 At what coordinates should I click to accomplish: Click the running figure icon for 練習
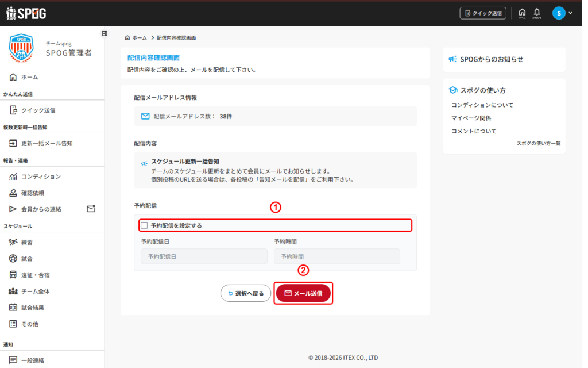[x=13, y=242]
